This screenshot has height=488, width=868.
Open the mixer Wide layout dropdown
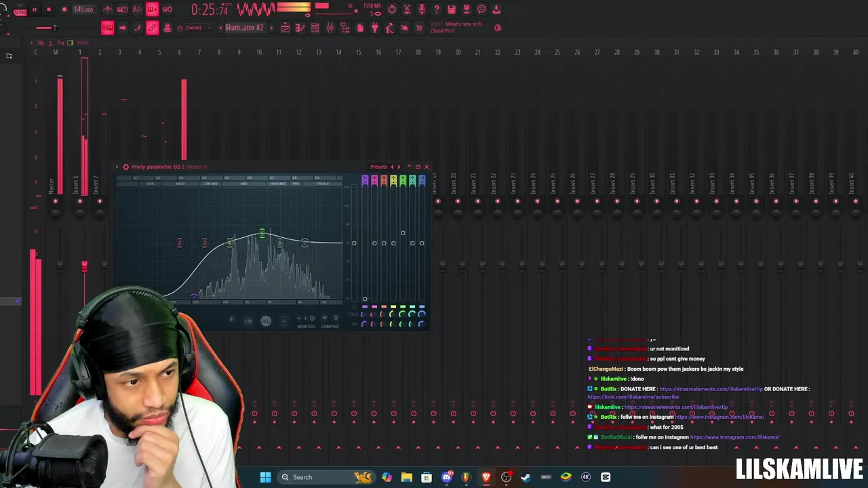click(83, 43)
